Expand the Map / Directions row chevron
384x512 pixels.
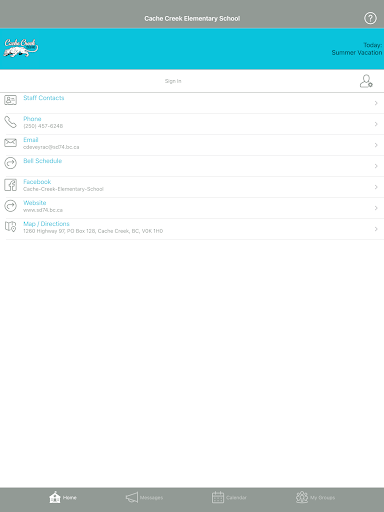pos(376,229)
